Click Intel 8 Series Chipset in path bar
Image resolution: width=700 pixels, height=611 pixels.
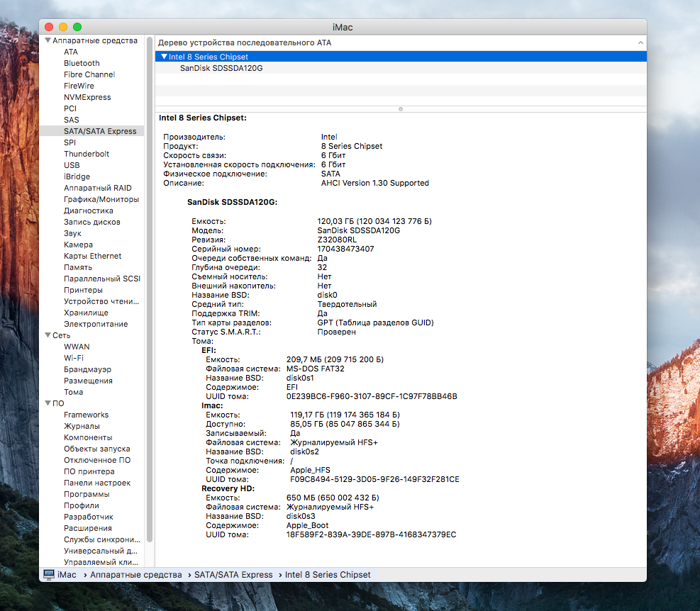click(x=328, y=574)
